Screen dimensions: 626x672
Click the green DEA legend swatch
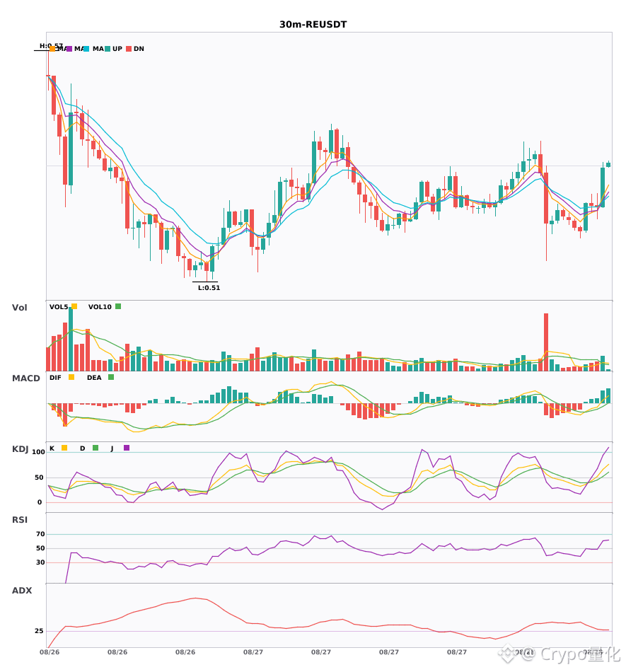pos(111,377)
